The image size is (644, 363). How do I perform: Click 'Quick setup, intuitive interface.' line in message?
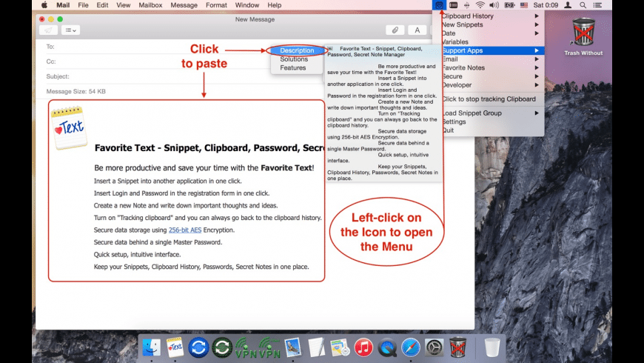tap(137, 254)
